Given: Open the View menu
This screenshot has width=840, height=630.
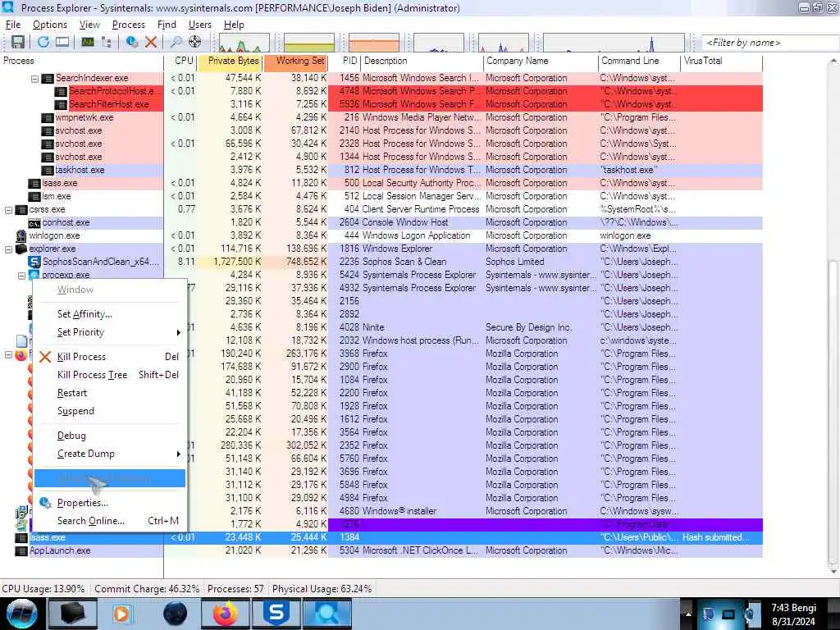Looking at the screenshot, I should click(x=89, y=25).
